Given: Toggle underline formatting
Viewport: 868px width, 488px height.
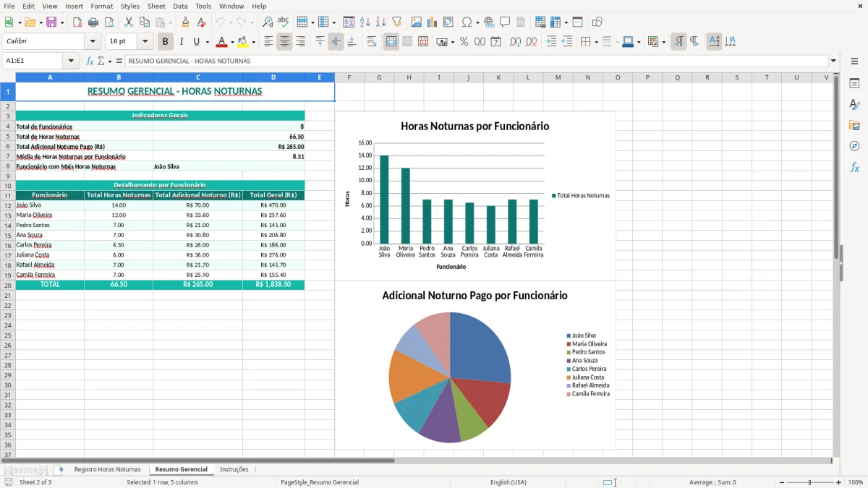Looking at the screenshot, I should pyautogui.click(x=196, y=42).
